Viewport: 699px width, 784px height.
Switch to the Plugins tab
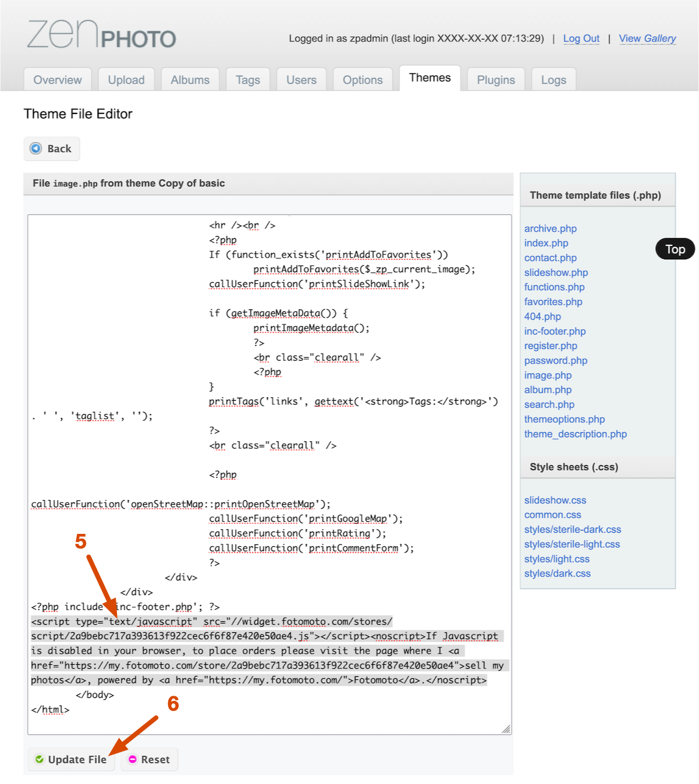496,80
